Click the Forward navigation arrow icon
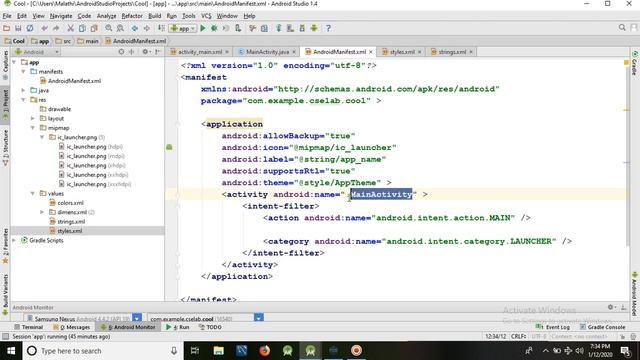Screen dimensions: 640x360 point(146,28)
